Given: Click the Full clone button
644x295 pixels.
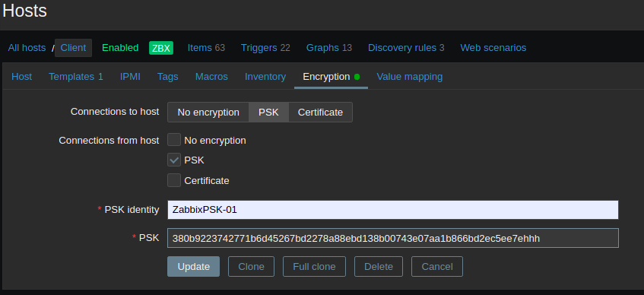Looking at the screenshot, I should click(x=314, y=267).
